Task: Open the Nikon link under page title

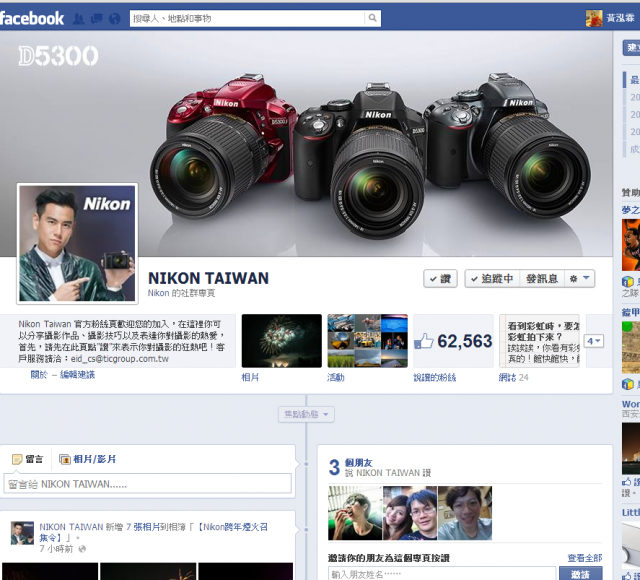Action: pyautogui.click(x=158, y=293)
